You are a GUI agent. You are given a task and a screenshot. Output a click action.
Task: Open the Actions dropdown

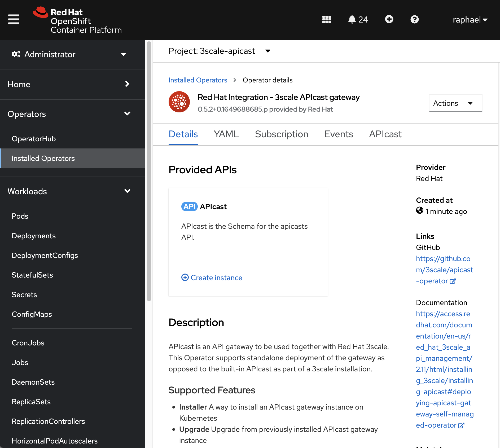click(x=455, y=103)
